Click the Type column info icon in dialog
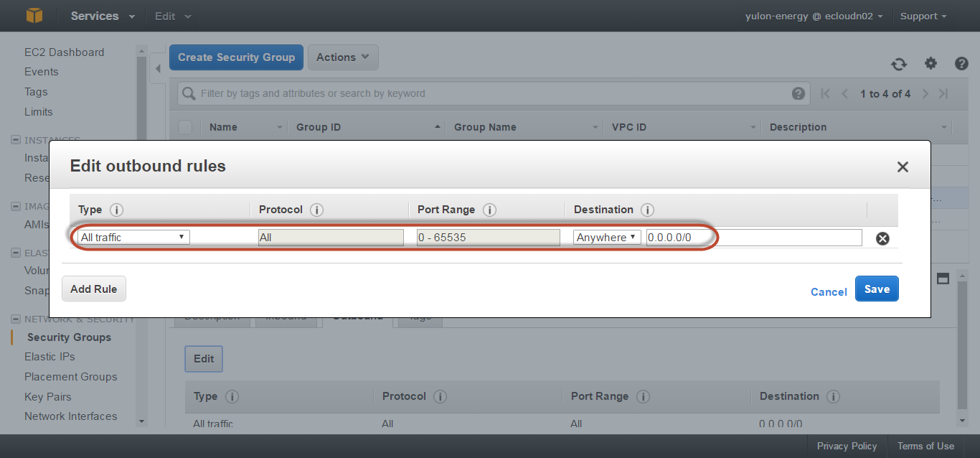980x458 pixels. click(116, 210)
